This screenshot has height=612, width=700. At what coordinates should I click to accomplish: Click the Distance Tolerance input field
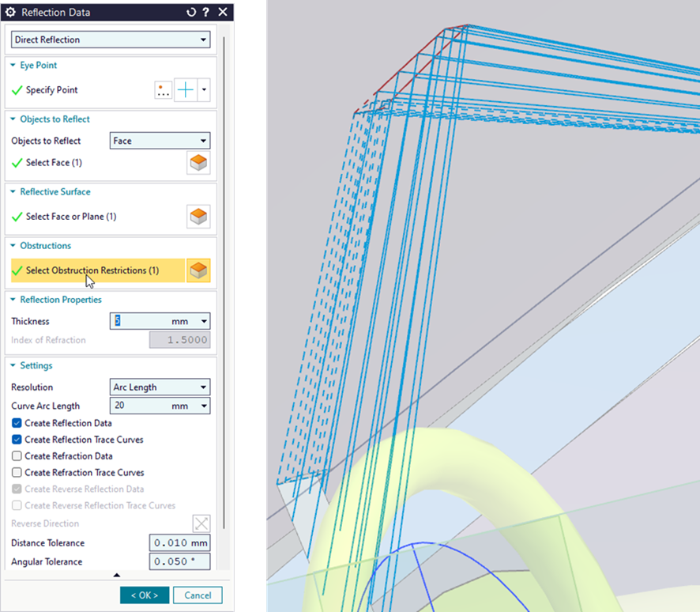click(179, 543)
